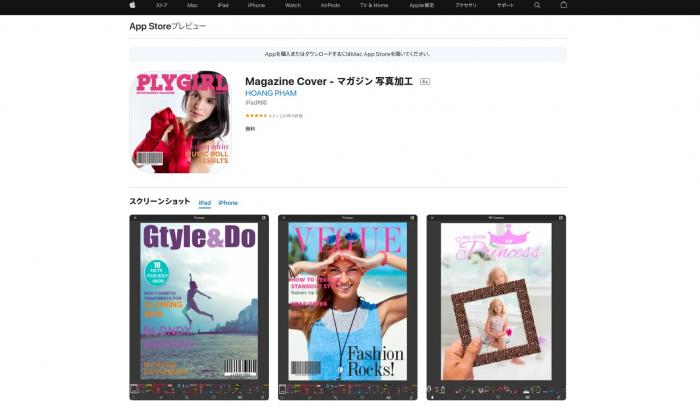
Task: Open HOANG PHAM developer link
Action: 271,93
